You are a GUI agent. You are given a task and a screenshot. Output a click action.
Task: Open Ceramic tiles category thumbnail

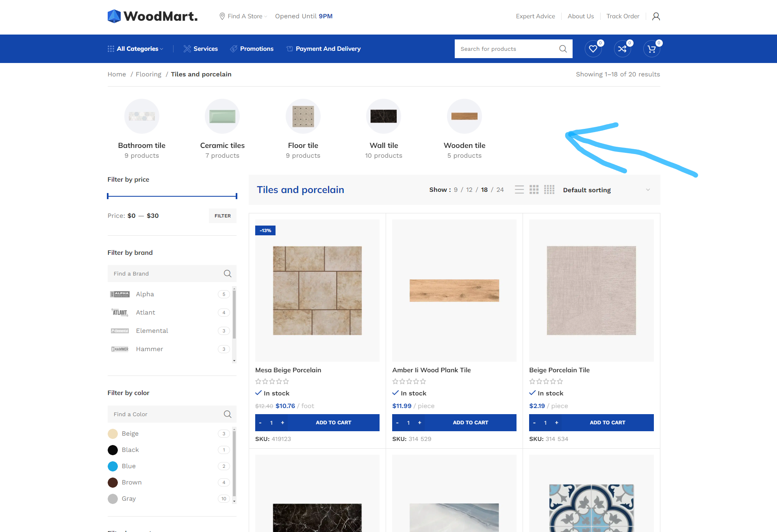point(222,116)
